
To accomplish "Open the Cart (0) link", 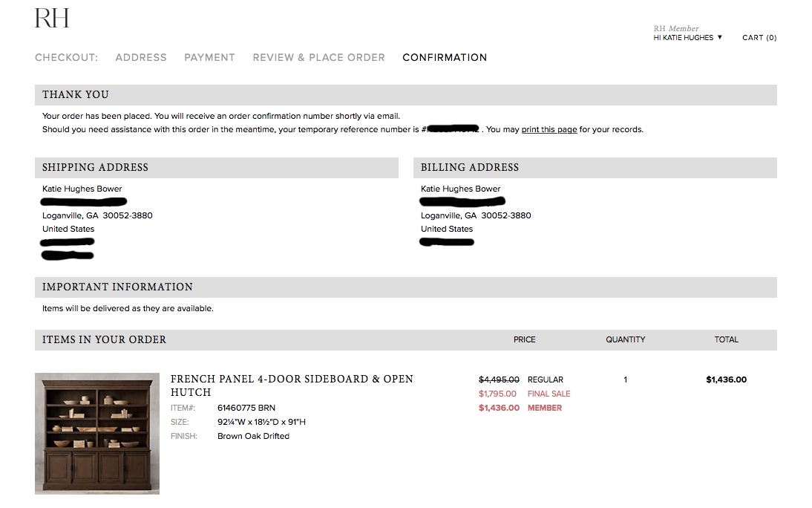I will 759,37.
